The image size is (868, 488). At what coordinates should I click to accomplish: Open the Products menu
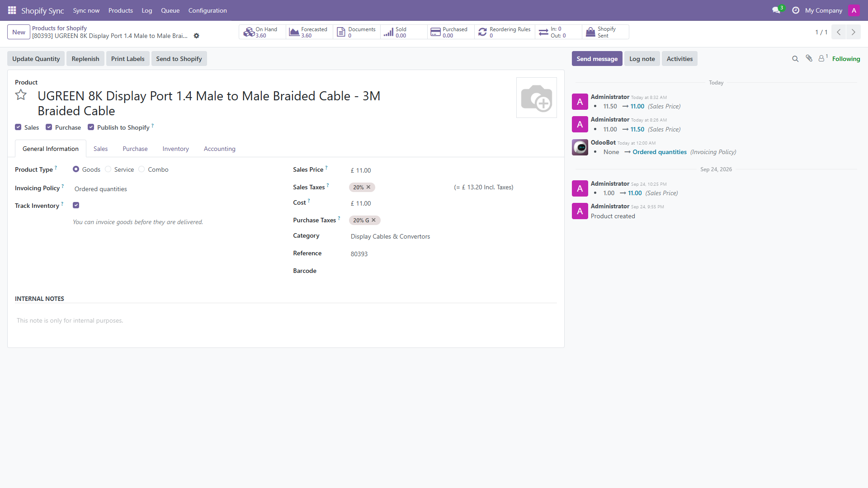tap(121, 10)
